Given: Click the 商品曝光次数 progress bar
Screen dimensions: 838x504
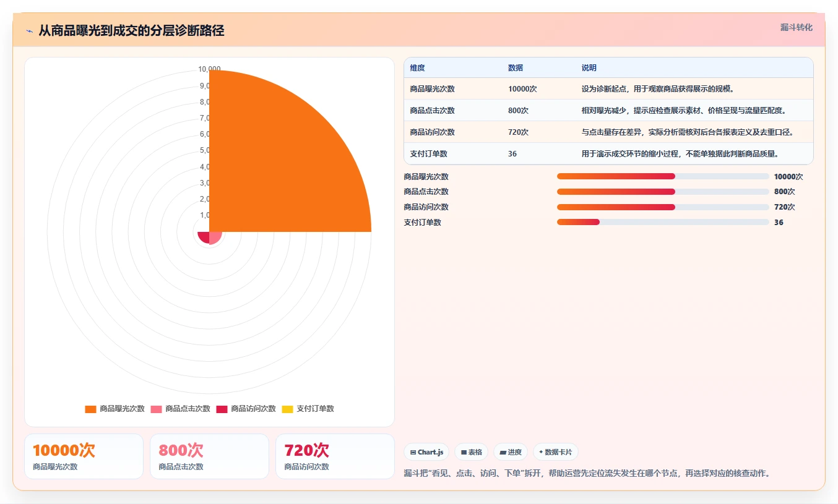Looking at the screenshot, I should pyautogui.click(x=663, y=176).
